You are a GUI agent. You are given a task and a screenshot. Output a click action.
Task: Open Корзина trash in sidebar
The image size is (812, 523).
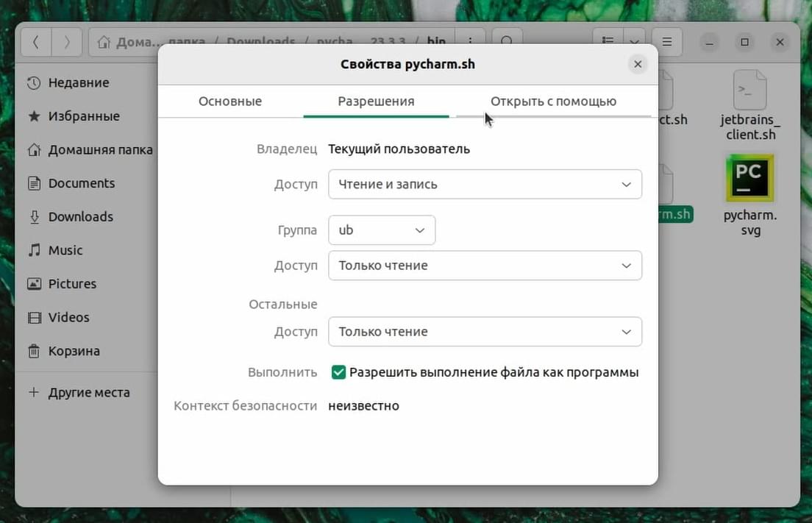(x=63, y=351)
